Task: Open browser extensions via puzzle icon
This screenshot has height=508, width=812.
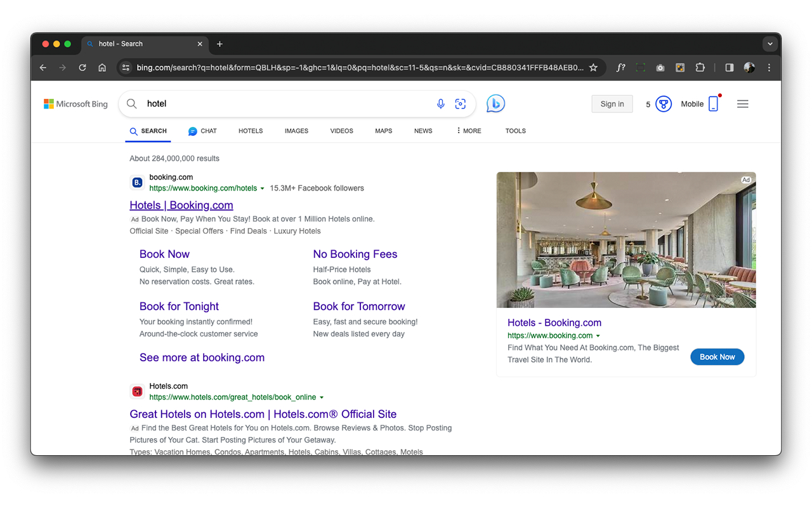Action: [x=700, y=67]
